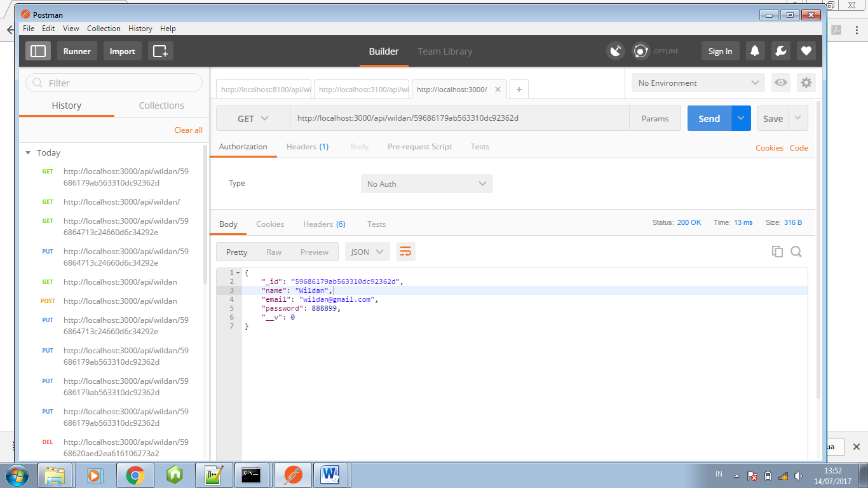Expand the Send button dropdown arrow
Image resolution: width=868 pixels, height=488 pixels.
741,118
